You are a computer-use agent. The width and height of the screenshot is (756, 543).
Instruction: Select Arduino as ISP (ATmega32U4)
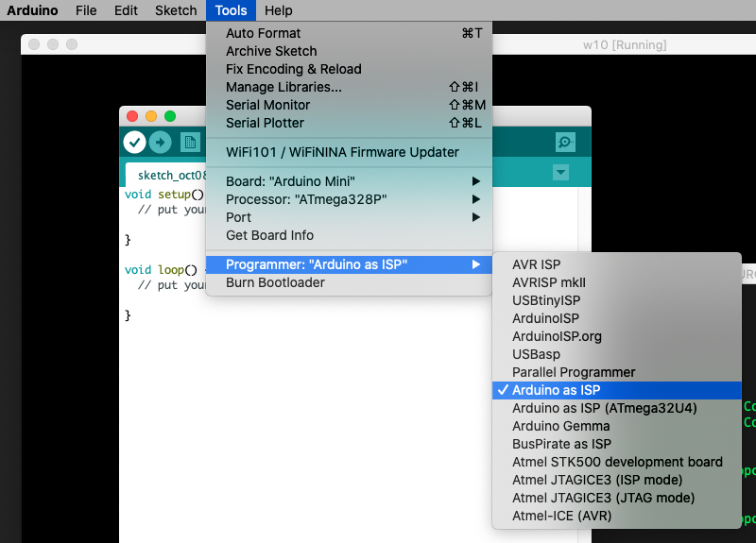(x=617, y=408)
